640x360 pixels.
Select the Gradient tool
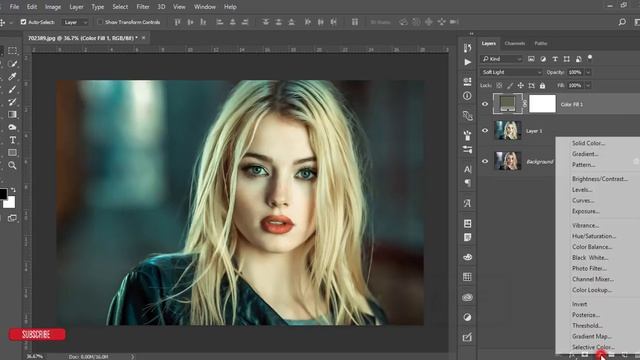click(x=12, y=114)
